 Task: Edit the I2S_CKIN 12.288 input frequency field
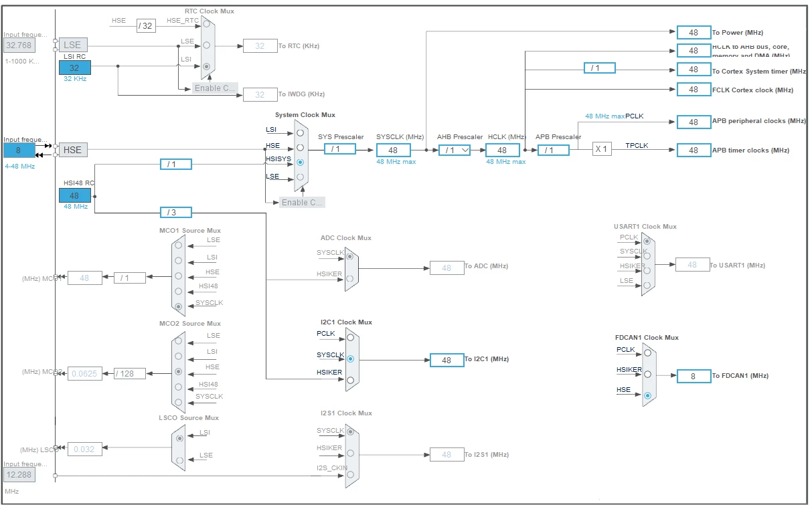pos(19,475)
